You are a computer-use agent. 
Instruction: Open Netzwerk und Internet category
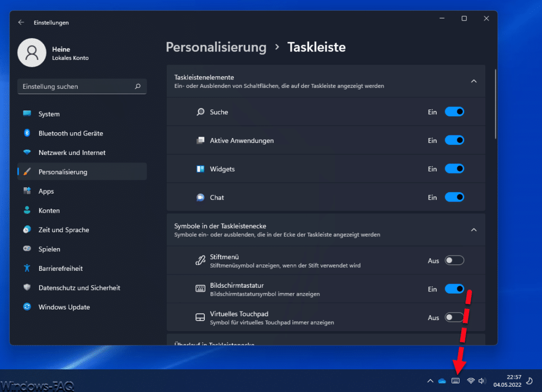click(82, 152)
